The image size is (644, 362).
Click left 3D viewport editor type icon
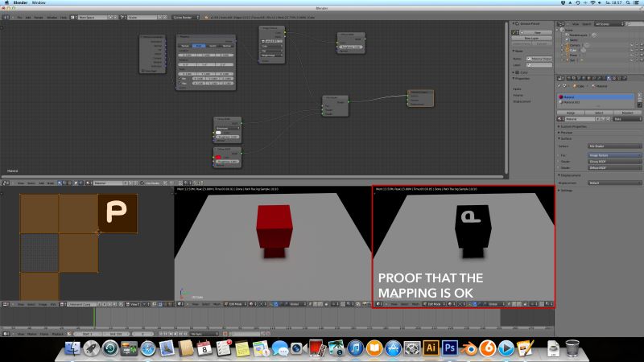(180, 304)
